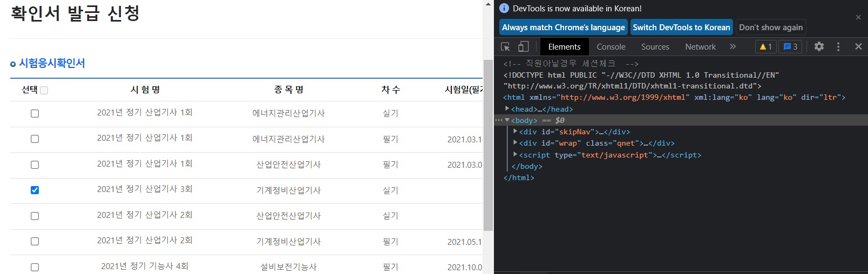
Task: Check 산업안전산업기사 실기 2회 row checkbox
Action: pyautogui.click(x=35, y=216)
